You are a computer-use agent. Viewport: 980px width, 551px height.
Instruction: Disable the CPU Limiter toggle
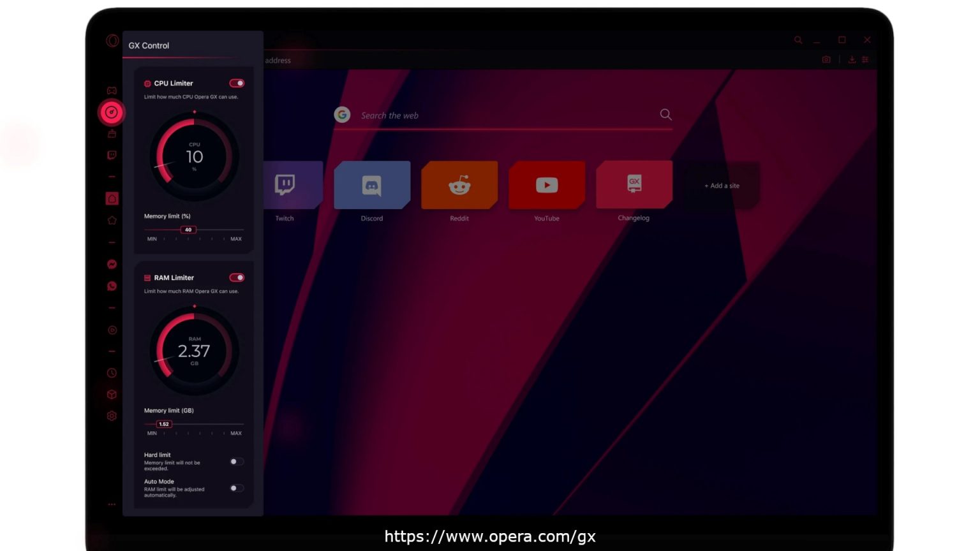coord(237,83)
